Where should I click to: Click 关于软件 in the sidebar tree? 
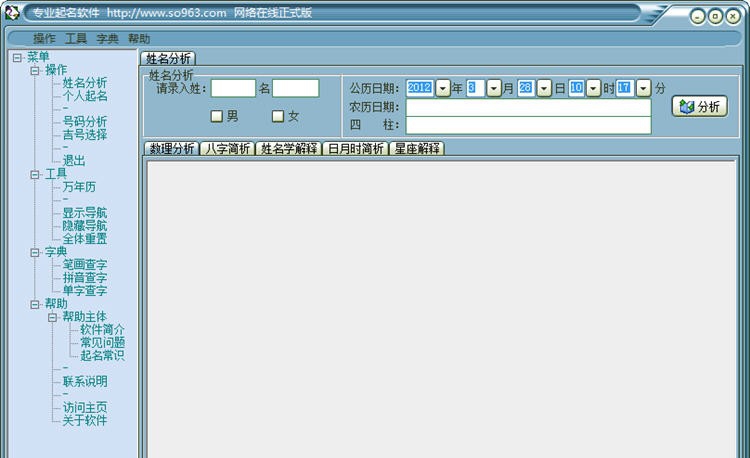(85, 420)
